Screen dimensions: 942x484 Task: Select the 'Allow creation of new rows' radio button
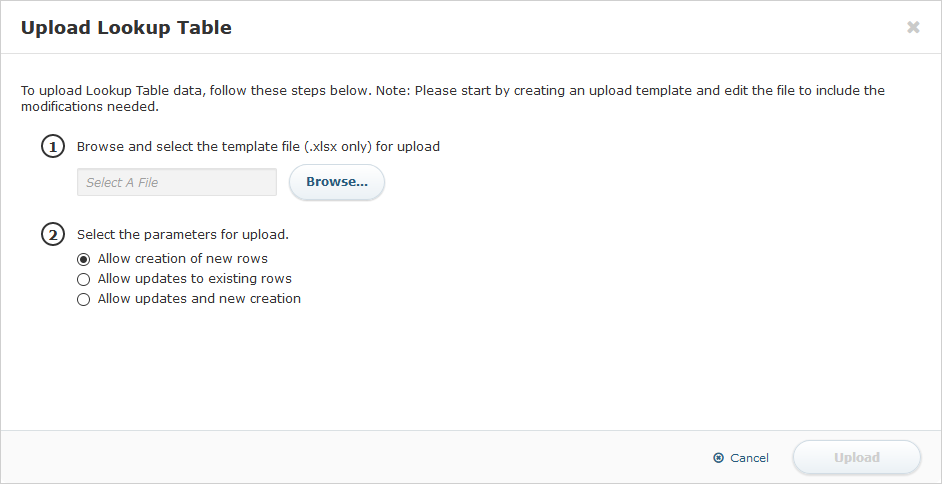84,259
